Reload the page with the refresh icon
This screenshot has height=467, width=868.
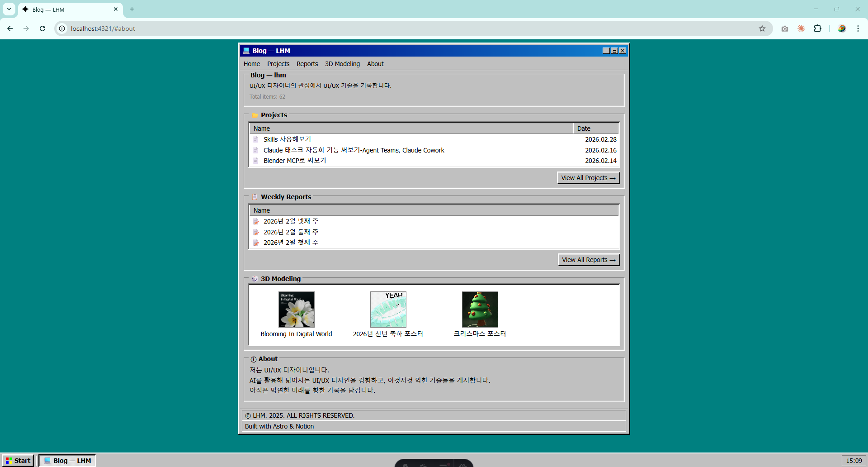[x=42, y=29]
